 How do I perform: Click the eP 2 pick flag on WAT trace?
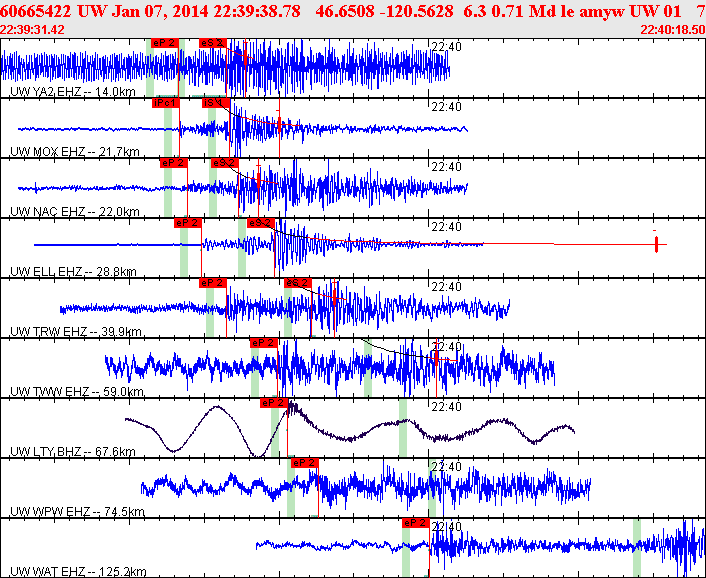pos(416,523)
